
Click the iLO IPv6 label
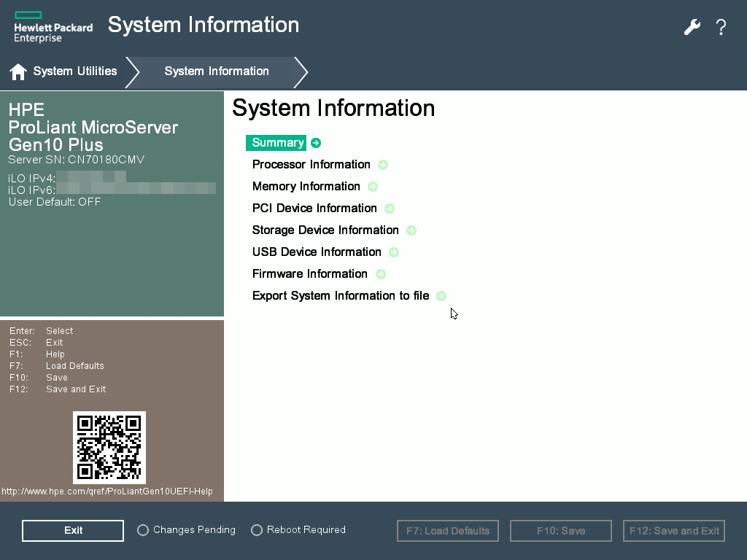point(32,190)
